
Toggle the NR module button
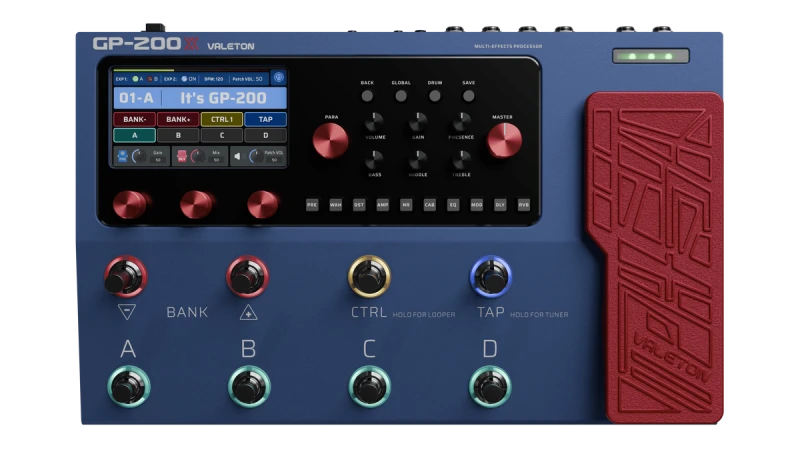[x=406, y=205]
